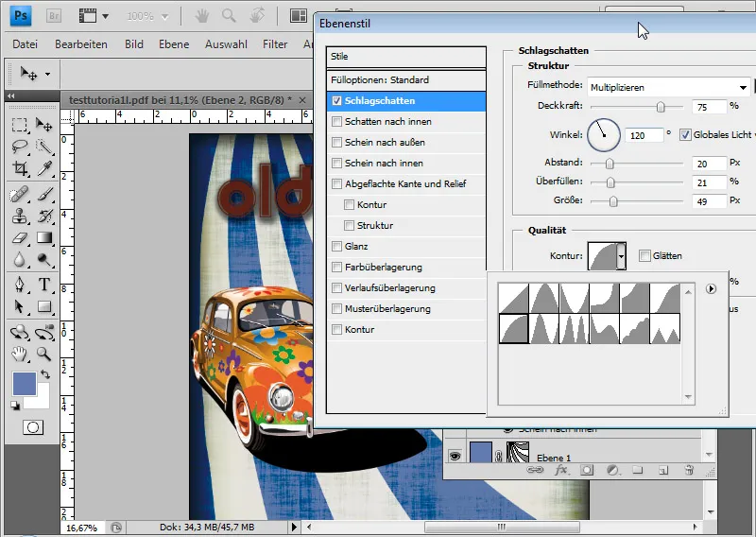756x537 pixels.
Task: Open the Filter menu
Action: pyautogui.click(x=275, y=44)
